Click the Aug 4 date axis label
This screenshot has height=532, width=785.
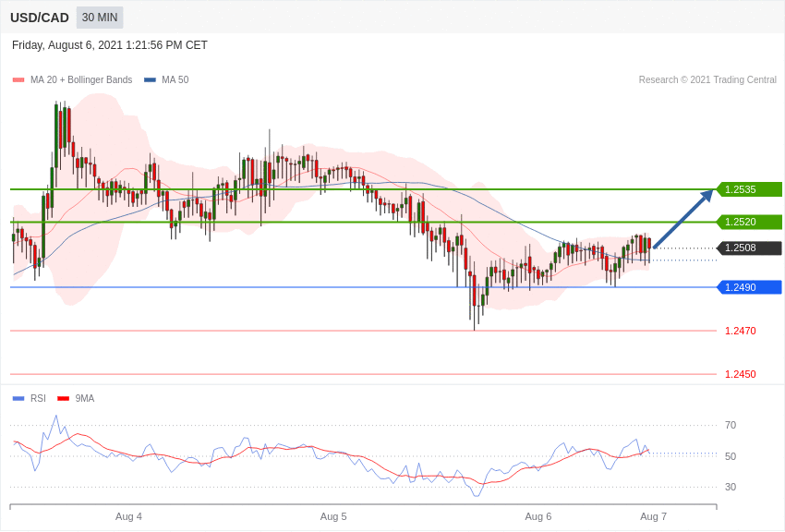tap(128, 516)
